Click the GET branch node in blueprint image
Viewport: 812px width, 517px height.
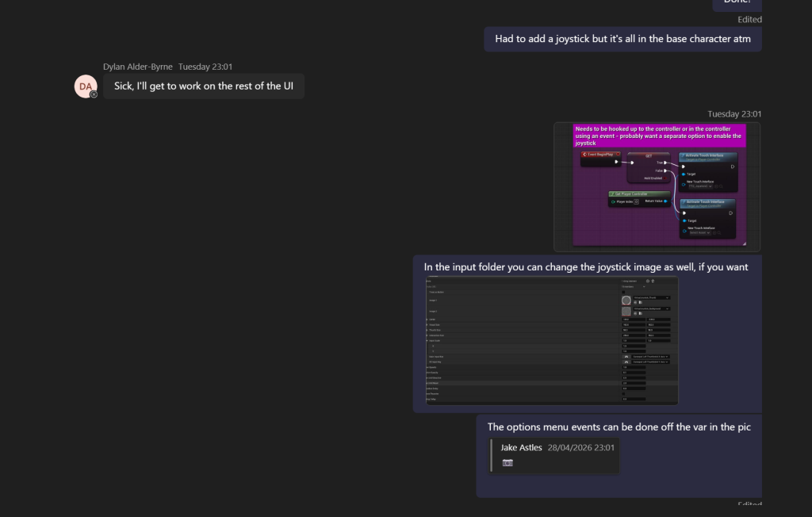tap(649, 167)
